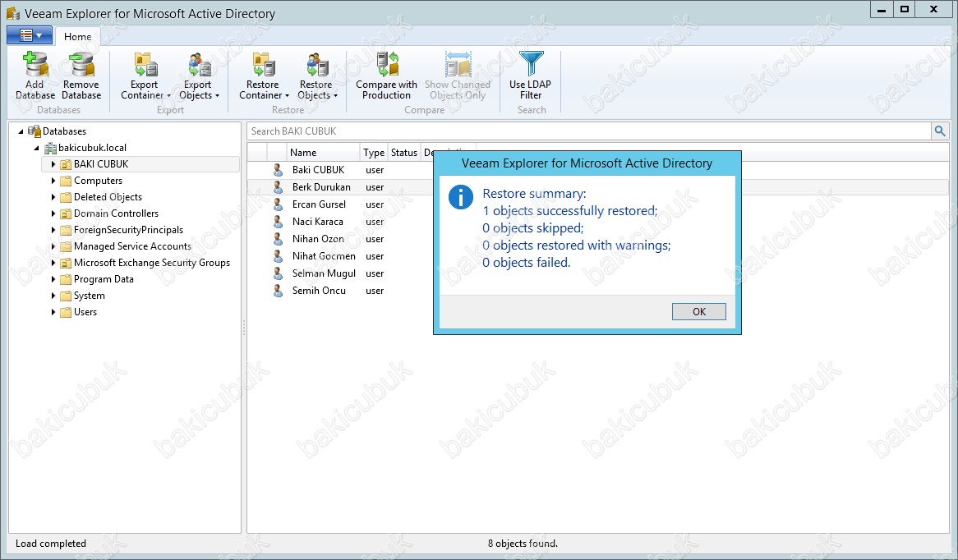Select the Managed Service Accounts item

click(x=132, y=246)
